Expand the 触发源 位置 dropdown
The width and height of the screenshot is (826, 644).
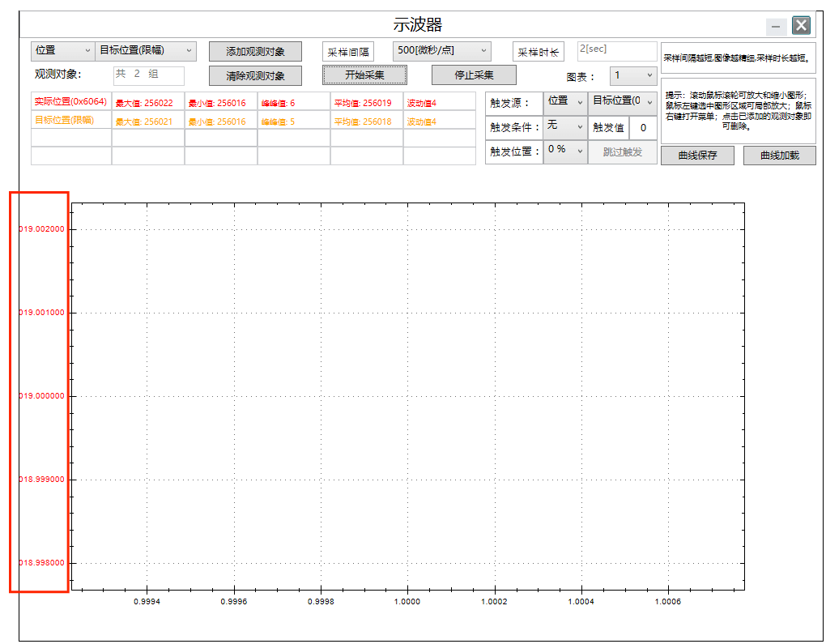[564, 102]
